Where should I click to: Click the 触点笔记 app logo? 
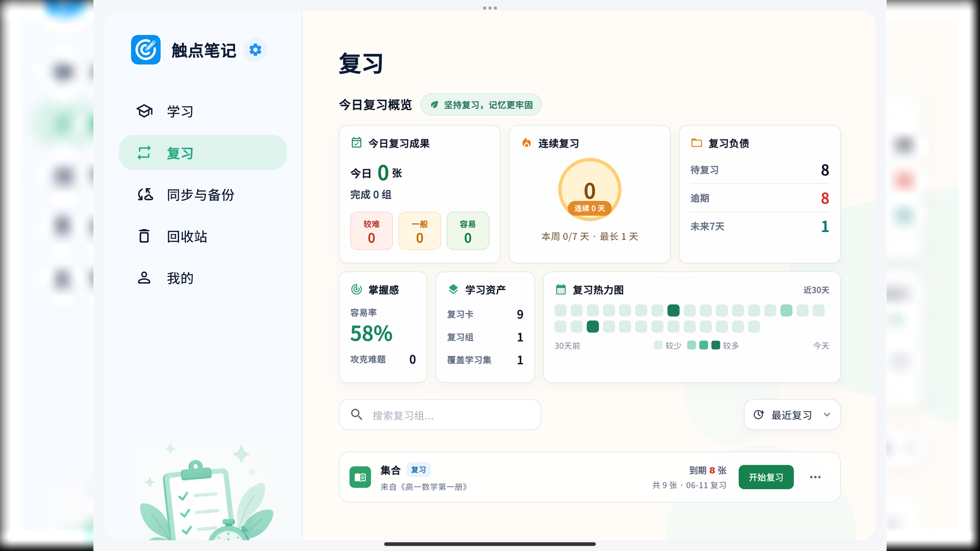pyautogui.click(x=146, y=50)
